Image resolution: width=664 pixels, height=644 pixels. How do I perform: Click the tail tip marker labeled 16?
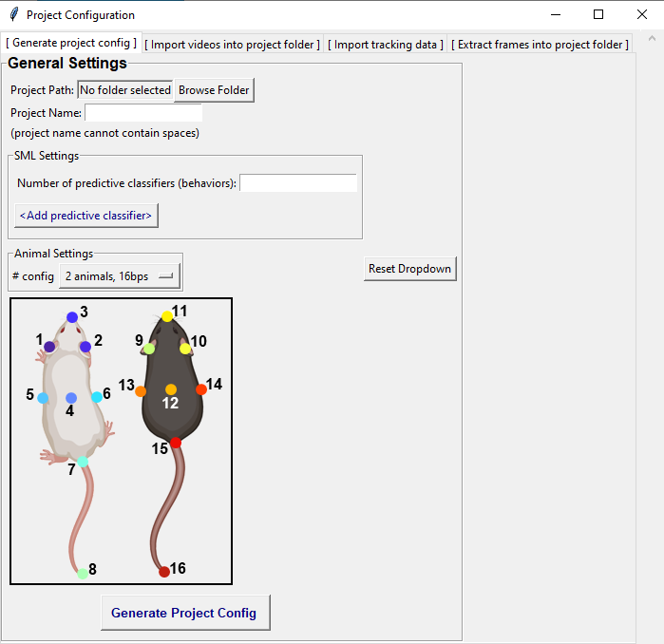[164, 573]
